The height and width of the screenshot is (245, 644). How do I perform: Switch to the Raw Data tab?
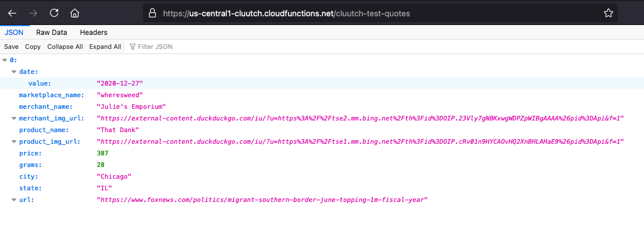(x=51, y=33)
